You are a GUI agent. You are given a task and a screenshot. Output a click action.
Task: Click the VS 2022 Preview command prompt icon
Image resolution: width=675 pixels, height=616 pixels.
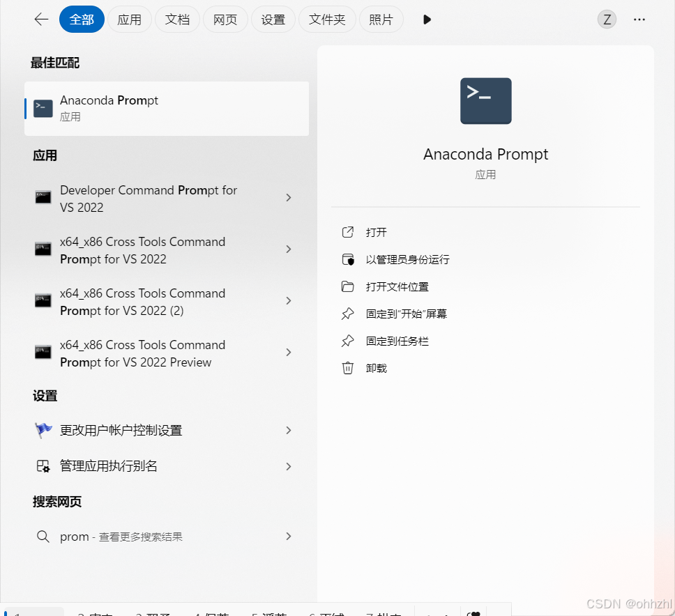click(43, 353)
